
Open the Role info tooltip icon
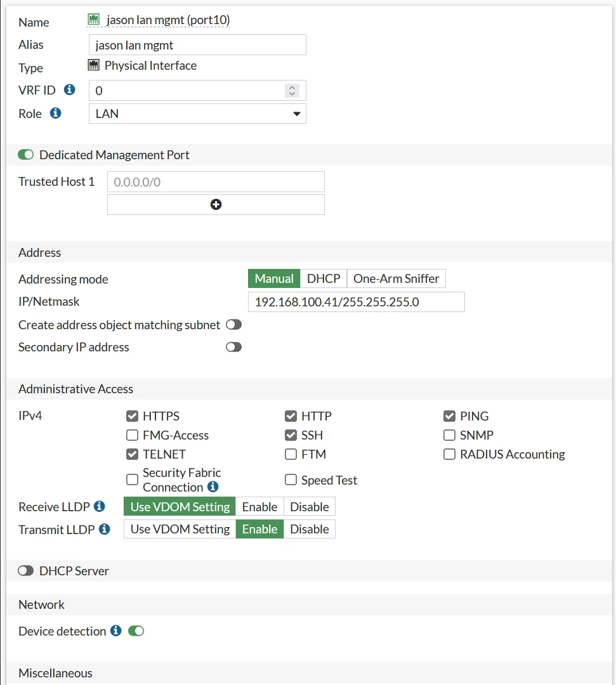pyautogui.click(x=55, y=113)
